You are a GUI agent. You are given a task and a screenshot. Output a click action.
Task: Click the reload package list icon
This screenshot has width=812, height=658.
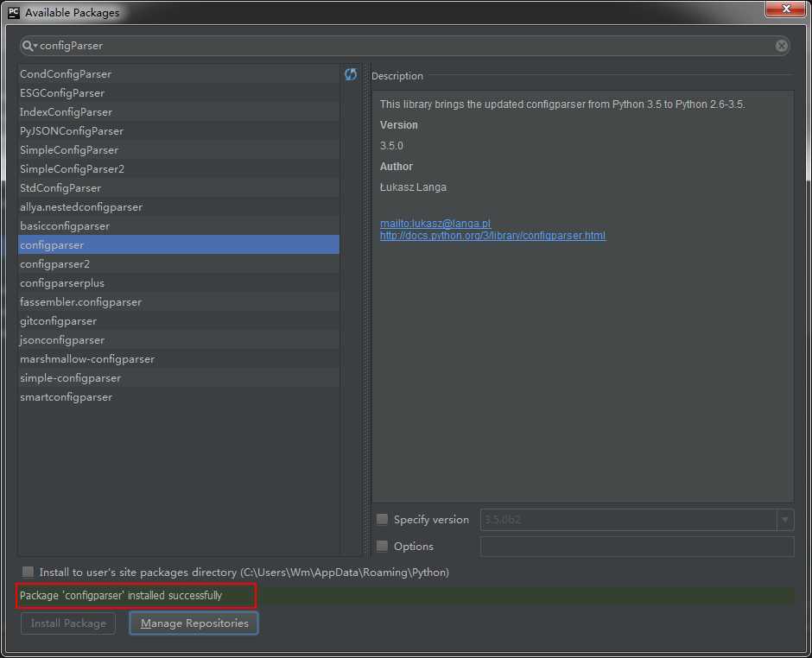[351, 74]
